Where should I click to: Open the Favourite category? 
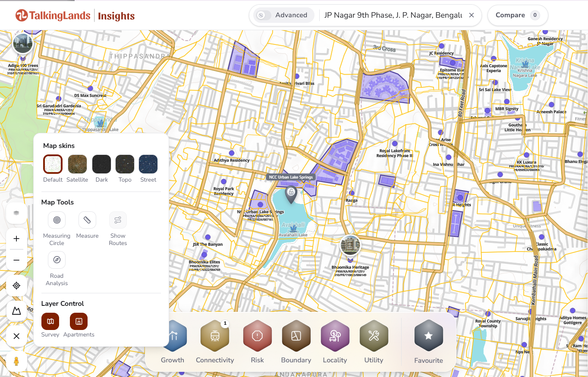(428, 336)
